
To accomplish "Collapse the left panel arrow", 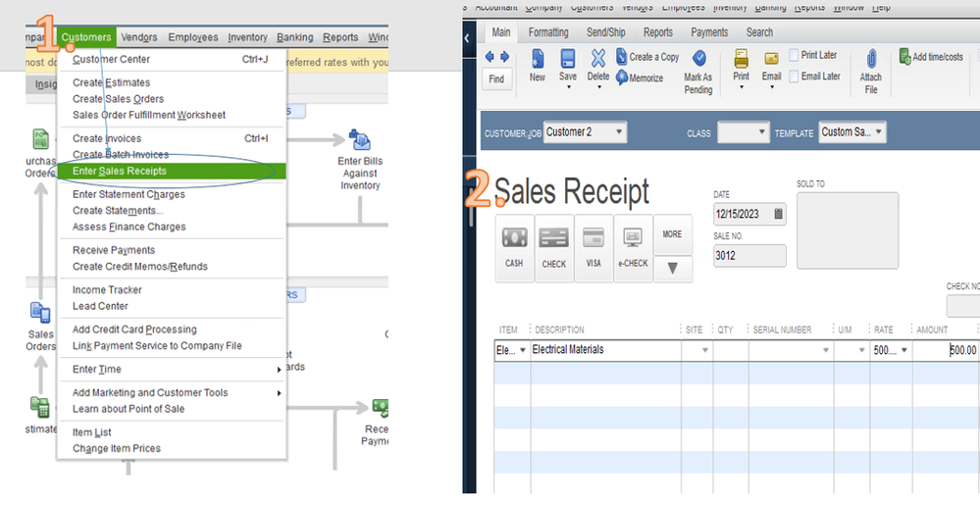I will click(x=467, y=38).
